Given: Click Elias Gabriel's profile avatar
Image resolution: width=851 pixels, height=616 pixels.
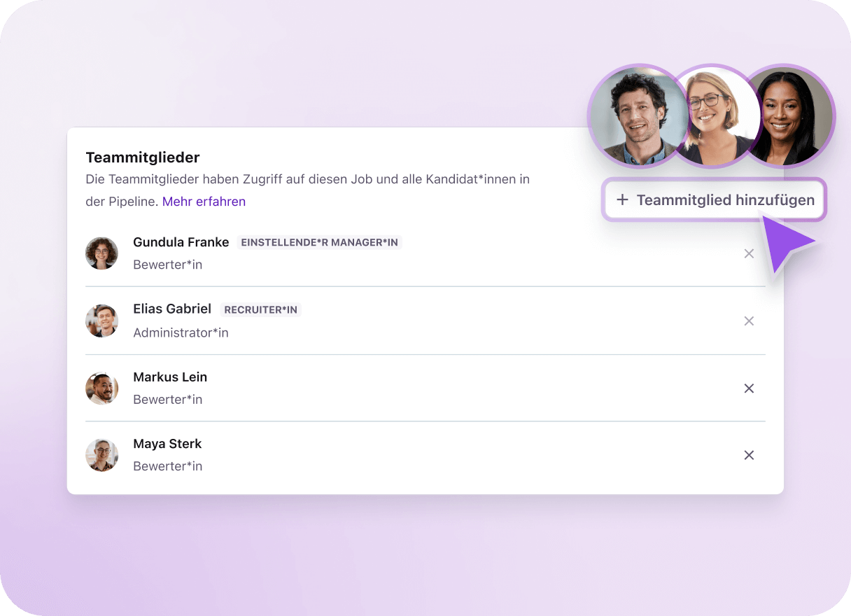Looking at the screenshot, I should (x=101, y=321).
